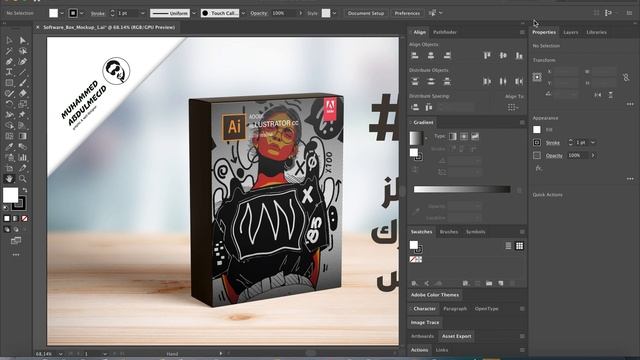
Task: Select the Eyedropper tool
Action: pos(9,147)
